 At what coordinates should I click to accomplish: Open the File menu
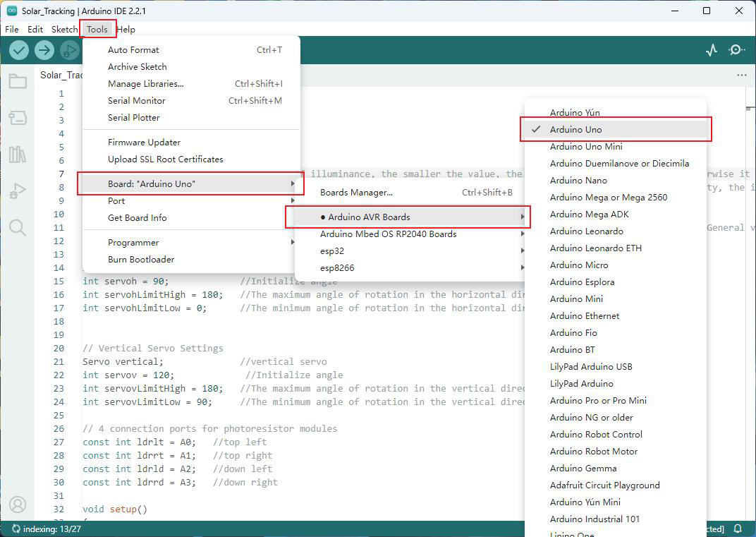click(x=11, y=30)
